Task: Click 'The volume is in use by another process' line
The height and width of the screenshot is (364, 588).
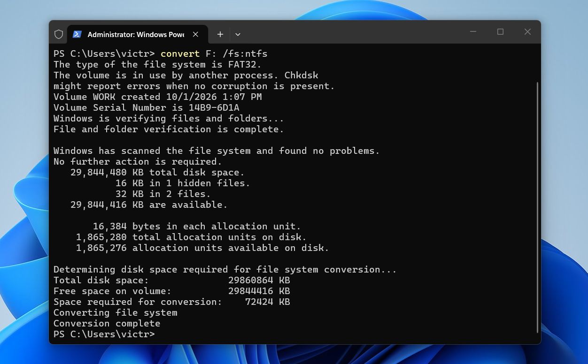Action: click(x=186, y=76)
